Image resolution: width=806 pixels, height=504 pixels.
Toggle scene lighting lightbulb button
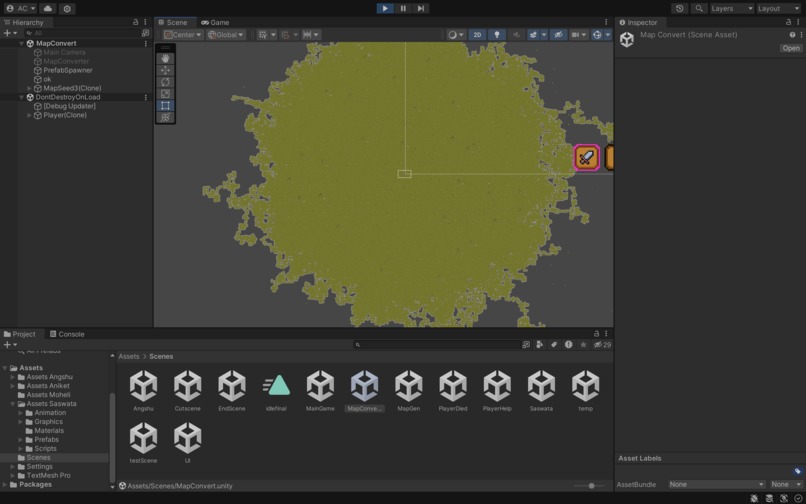[497, 34]
